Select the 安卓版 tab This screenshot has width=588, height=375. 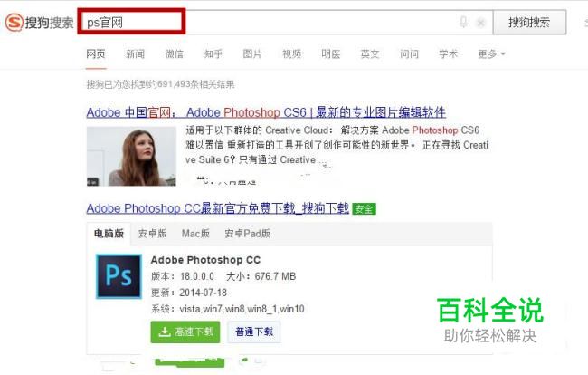point(152,234)
